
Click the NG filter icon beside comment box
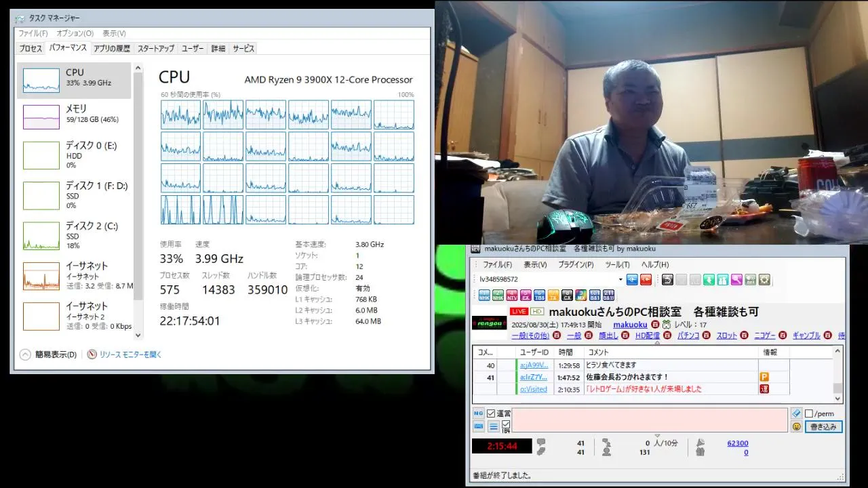pyautogui.click(x=479, y=413)
